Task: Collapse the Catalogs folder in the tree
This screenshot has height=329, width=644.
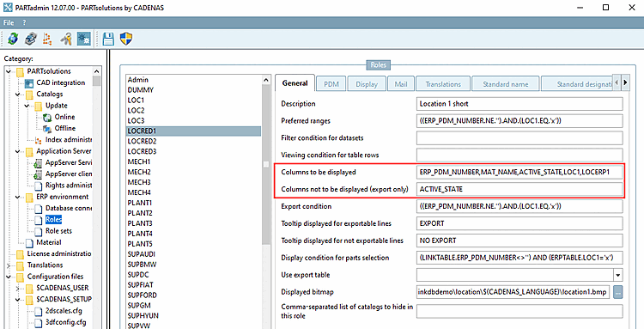Action: (x=18, y=94)
